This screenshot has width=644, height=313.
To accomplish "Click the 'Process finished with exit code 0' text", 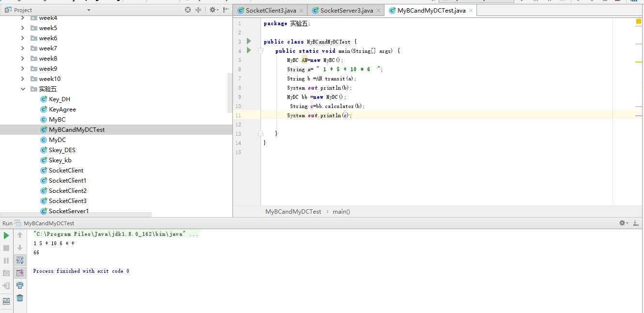I will click(x=81, y=271).
